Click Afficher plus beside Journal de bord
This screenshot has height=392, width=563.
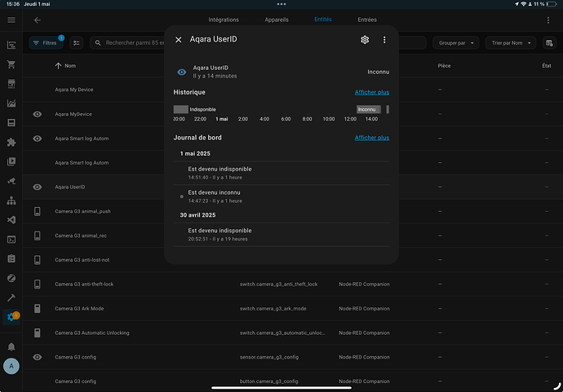tap(371, 138)
